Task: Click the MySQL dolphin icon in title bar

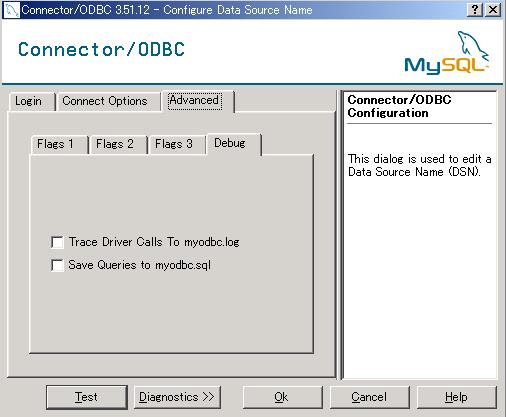Action: point(11,10)
